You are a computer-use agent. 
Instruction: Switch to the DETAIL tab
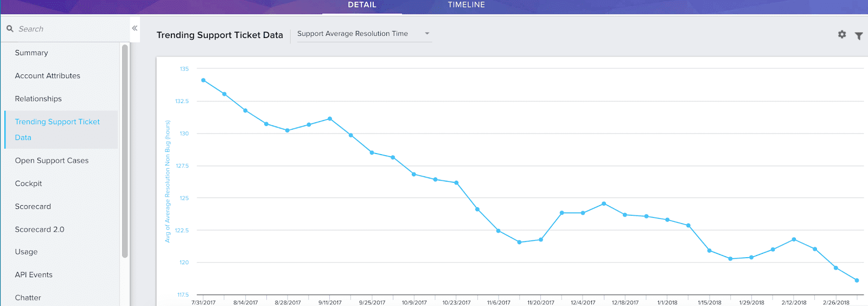[362, 5]
